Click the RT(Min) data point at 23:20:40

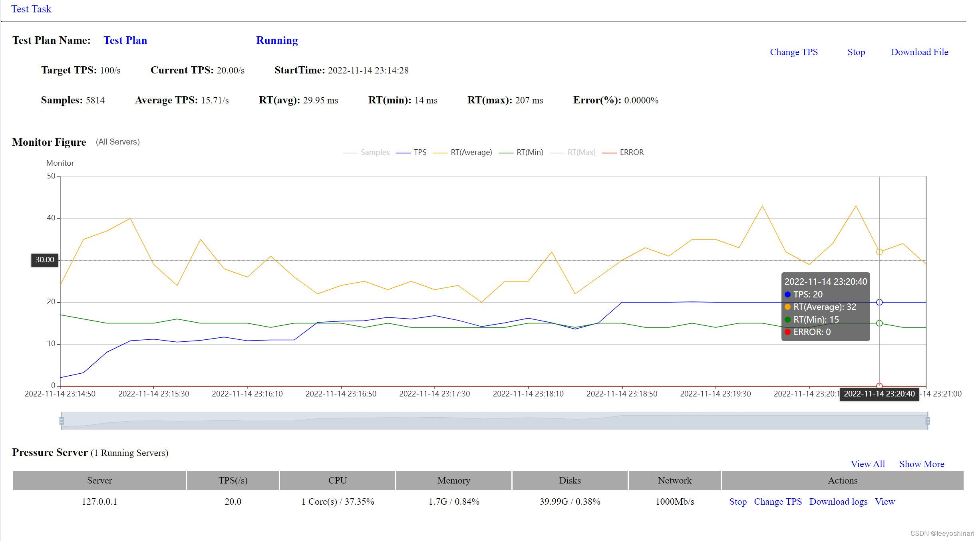(879, 323)
